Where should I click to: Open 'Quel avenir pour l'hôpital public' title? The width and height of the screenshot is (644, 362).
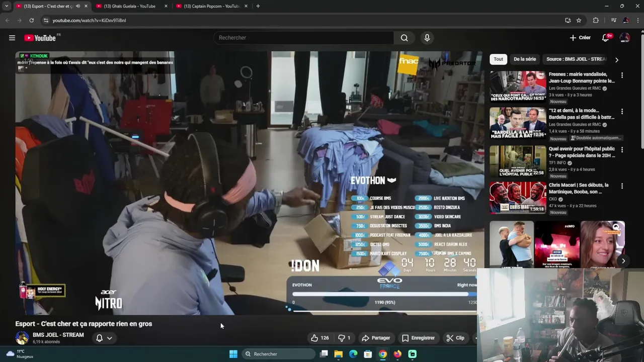click(x=582, y=152)
